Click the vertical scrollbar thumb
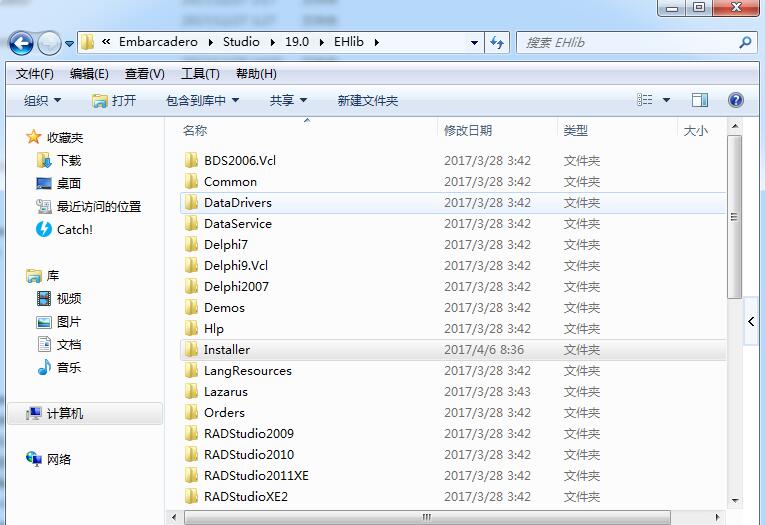 coord(734,217)
